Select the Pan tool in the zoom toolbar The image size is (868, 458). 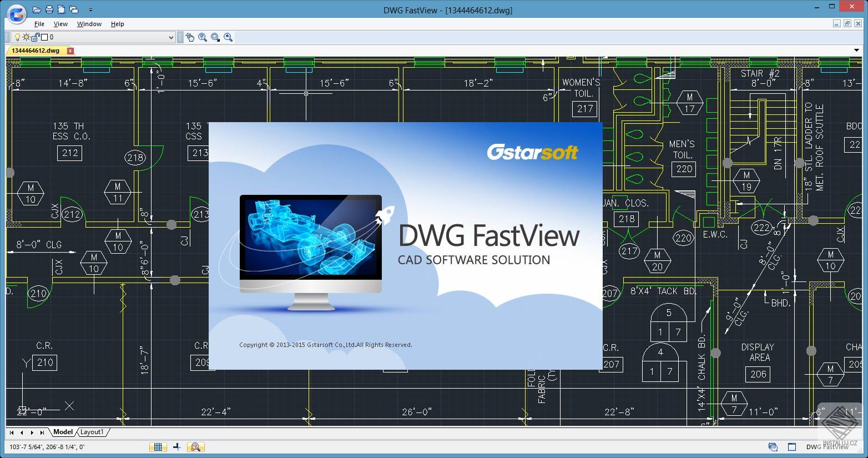click(190, 37)
